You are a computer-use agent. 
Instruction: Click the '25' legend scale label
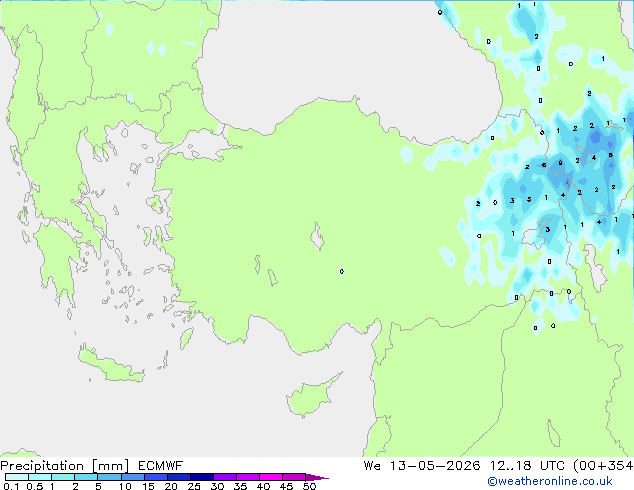(x=194, y=486)
